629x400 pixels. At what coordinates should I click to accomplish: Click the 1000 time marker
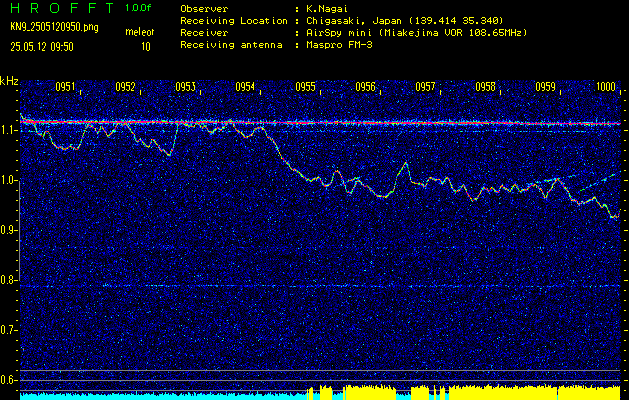605,87
